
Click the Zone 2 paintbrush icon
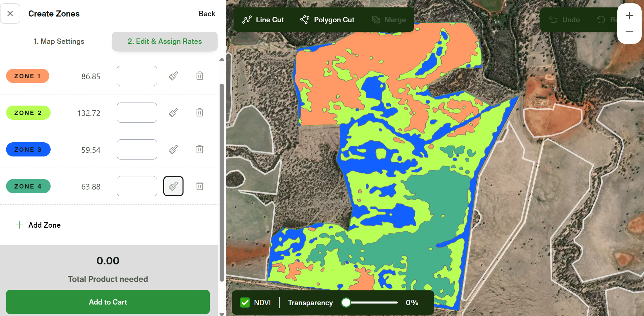click(x=173, y=113)
